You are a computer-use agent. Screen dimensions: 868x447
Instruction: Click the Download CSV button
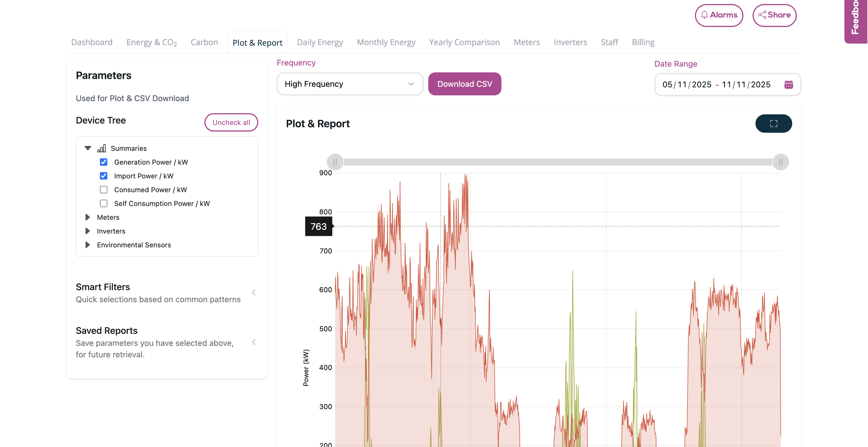(465, 84)
